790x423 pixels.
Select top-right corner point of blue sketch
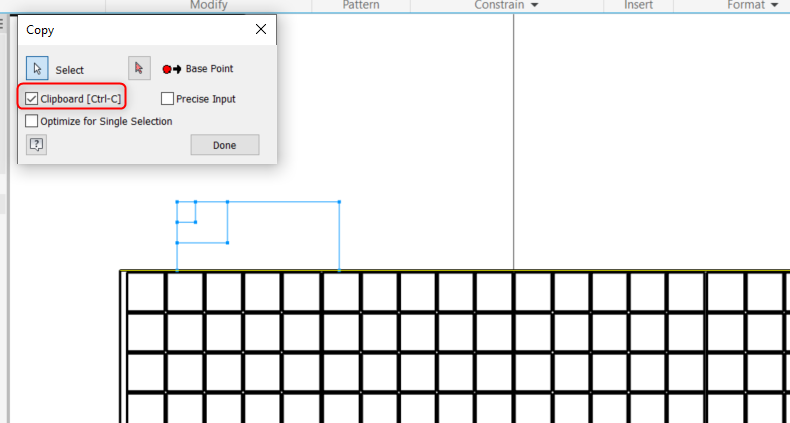(x=339, y=202)
